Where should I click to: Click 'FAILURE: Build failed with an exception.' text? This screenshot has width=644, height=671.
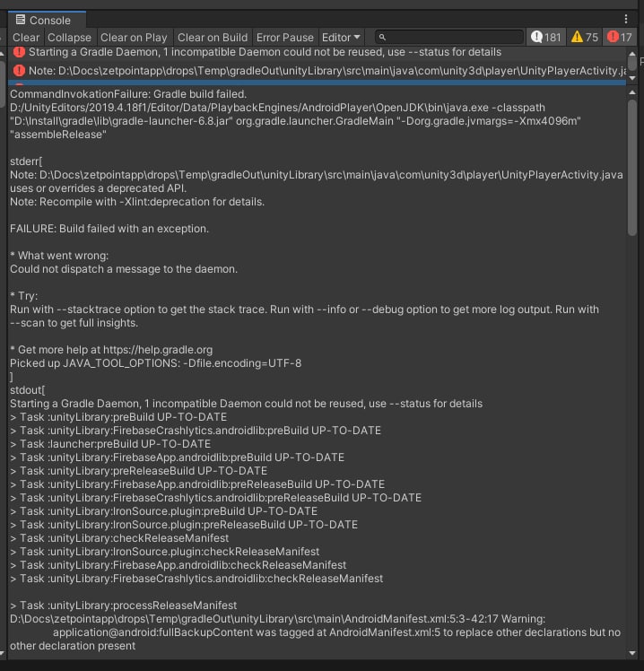(109, 229)
